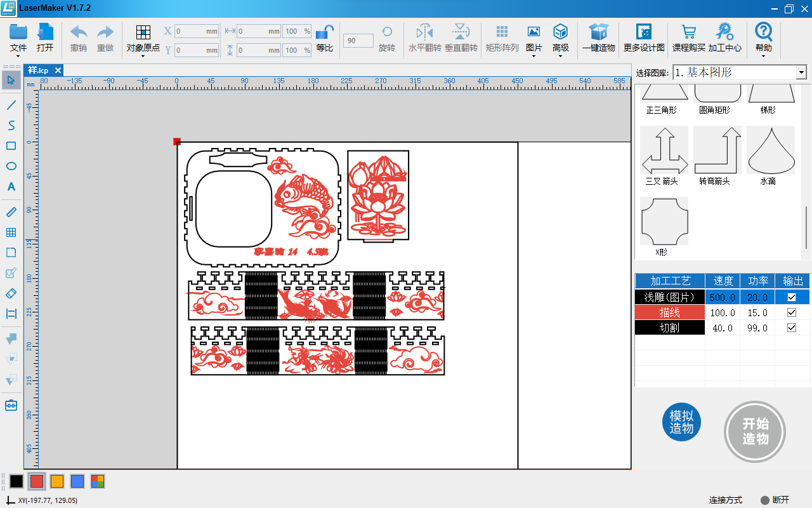Toggle output checkbox for 描线 layer
The image size is (812, 508).
[x=792, y=312]
